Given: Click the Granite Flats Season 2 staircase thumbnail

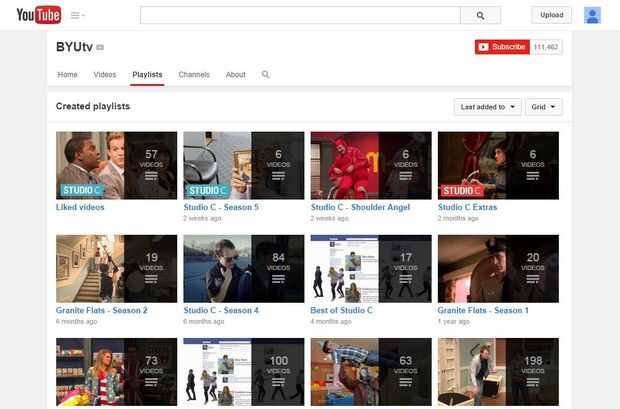Looking at the screenshot, I should [116, 269].
